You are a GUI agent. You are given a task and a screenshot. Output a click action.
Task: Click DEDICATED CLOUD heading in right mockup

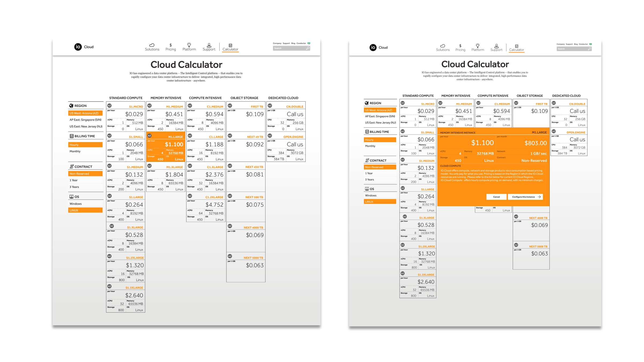coord(566,96)
